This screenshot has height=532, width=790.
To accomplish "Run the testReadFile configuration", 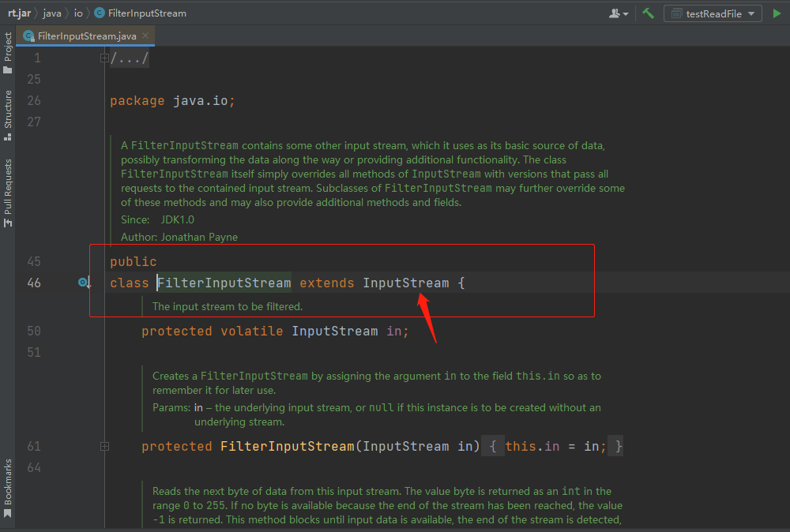I will point(777,13).
